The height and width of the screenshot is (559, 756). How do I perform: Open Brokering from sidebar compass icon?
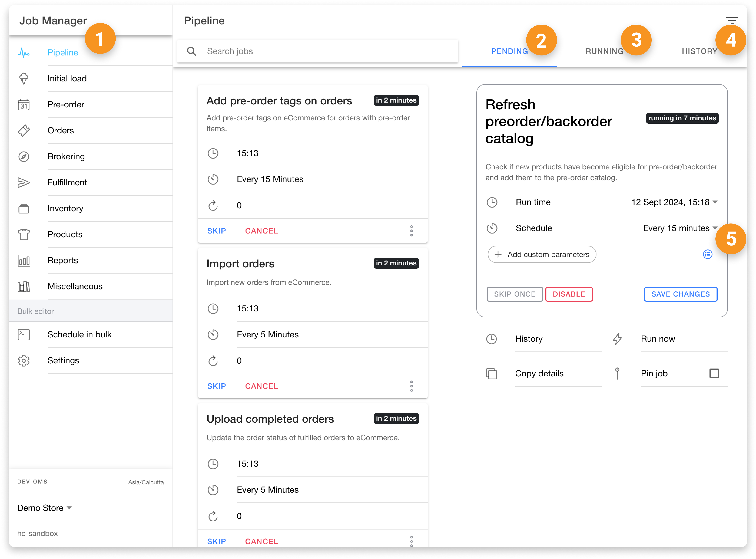24,157
